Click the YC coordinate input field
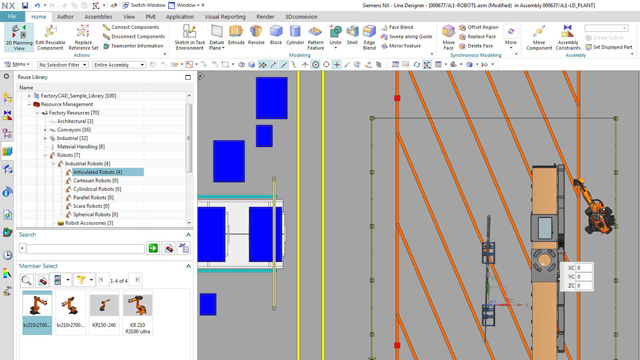 coord(584,277)
